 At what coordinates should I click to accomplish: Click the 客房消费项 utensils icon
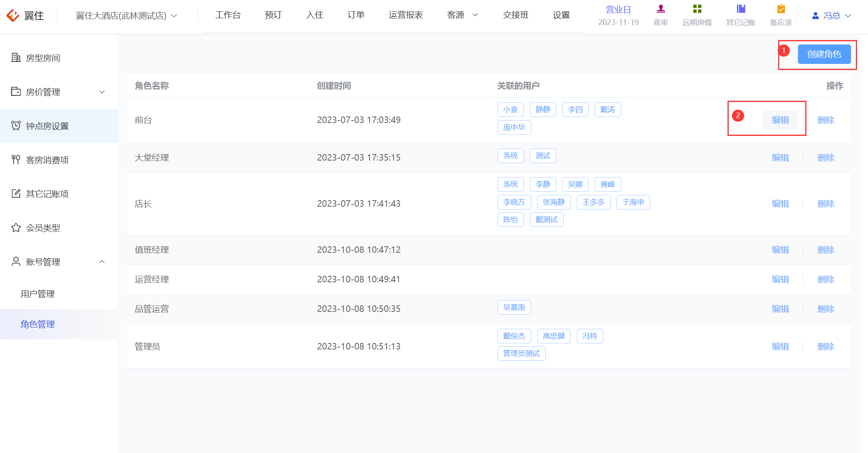16,160
